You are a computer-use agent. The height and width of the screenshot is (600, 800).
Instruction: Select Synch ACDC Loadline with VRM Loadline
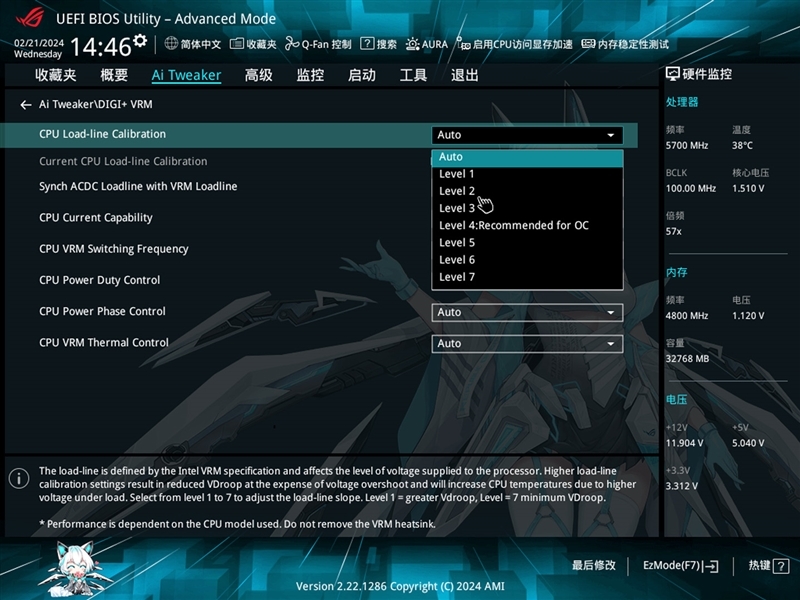point(138,186)
